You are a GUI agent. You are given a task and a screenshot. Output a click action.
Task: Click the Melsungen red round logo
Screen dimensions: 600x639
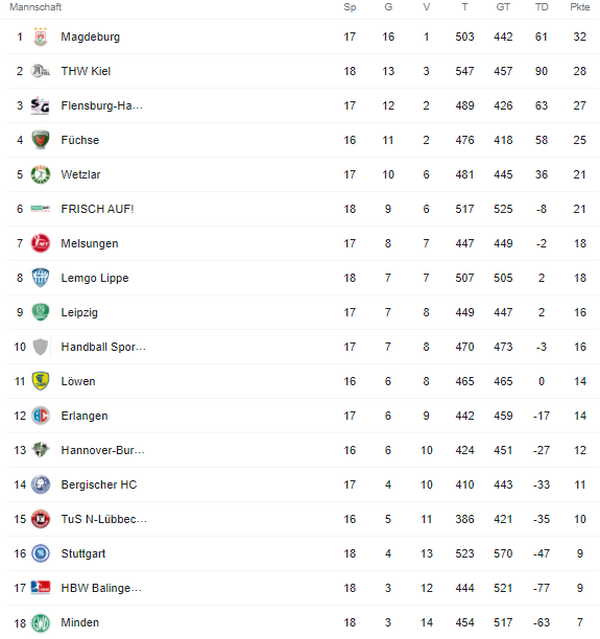tap(40, 243)
